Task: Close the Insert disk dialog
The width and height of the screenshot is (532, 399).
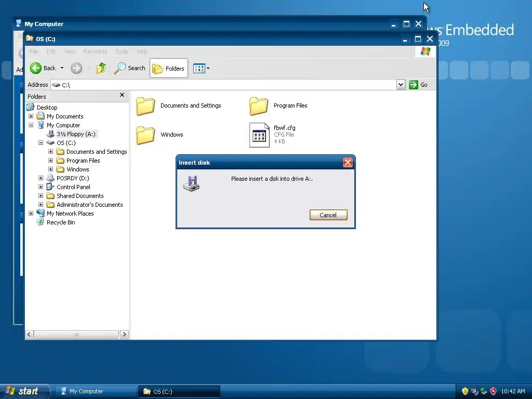Action: pos(348,163)
